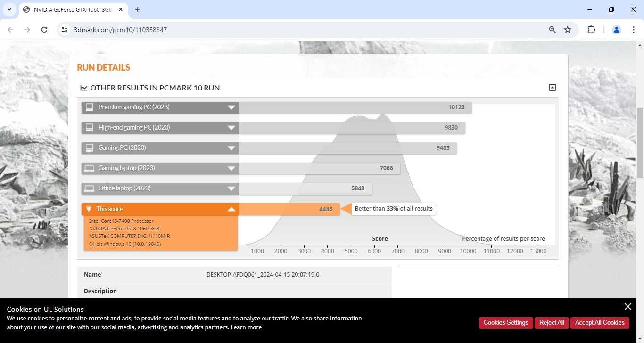The height and width of the screenshot is (343, 644).
Task: Reload the 3dmark page
Action: 44,30
